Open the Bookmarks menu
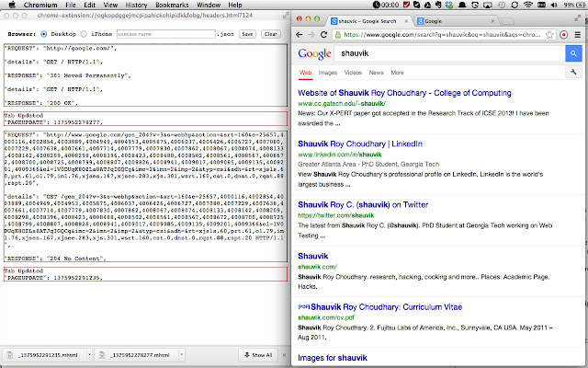The image size is (588, 368). 172,5
